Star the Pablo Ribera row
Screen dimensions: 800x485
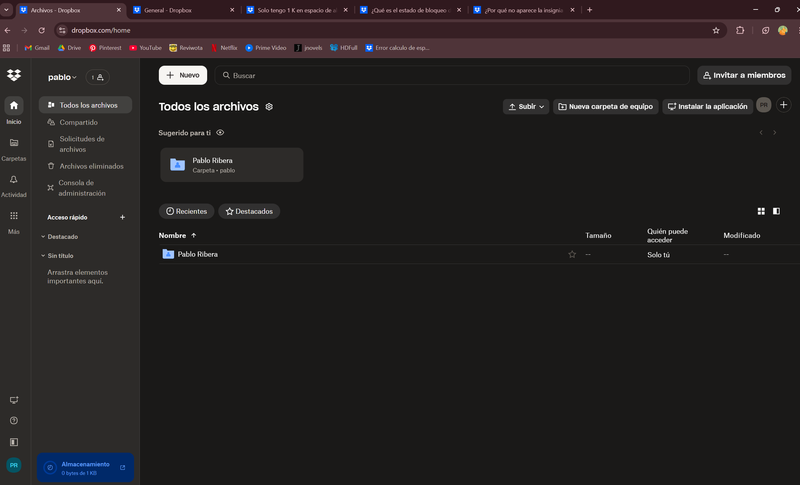[x=572, y=254]
